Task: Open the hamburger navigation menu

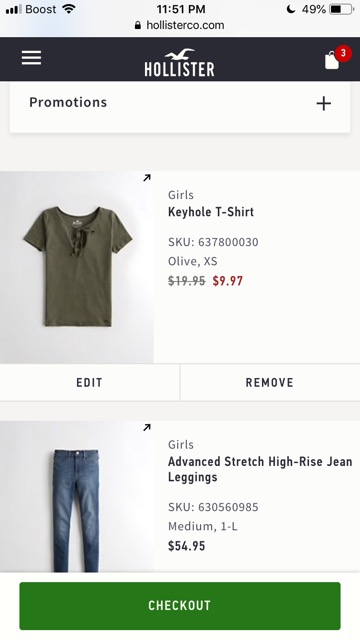Action: [x=31, y=58]
